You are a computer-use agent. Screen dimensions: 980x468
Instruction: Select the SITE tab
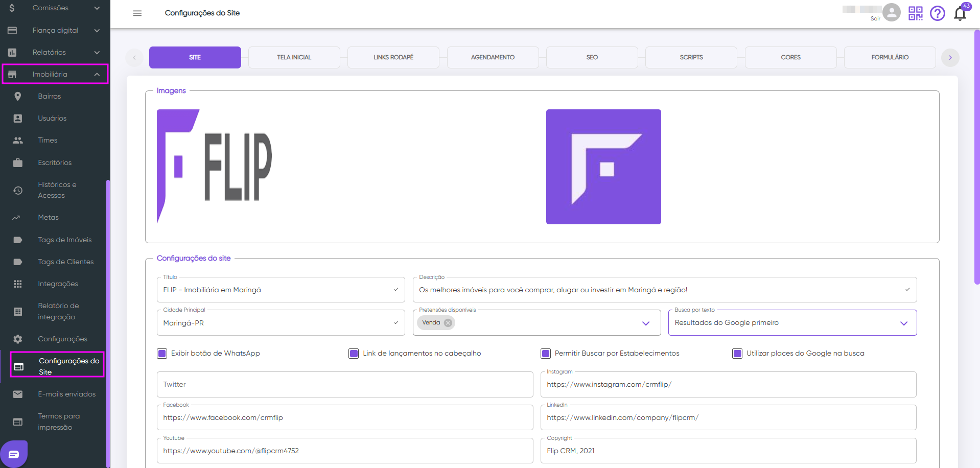[195, 57]
